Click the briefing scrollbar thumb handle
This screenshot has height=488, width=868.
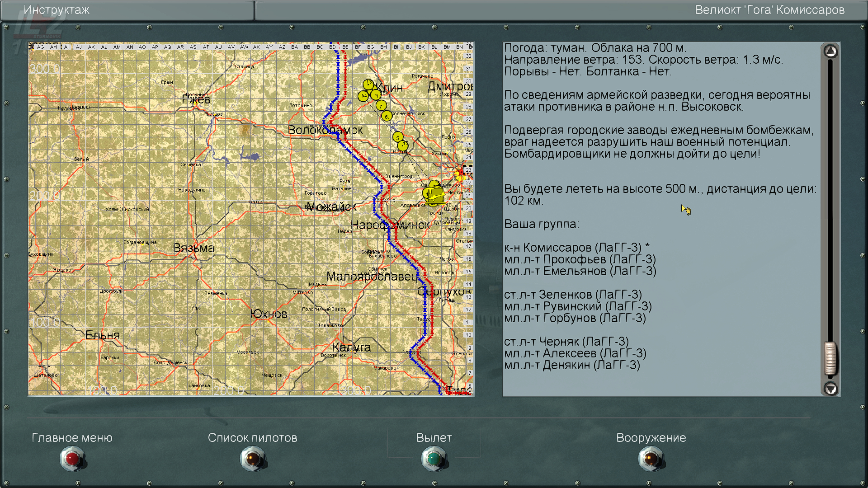point(830,358)
